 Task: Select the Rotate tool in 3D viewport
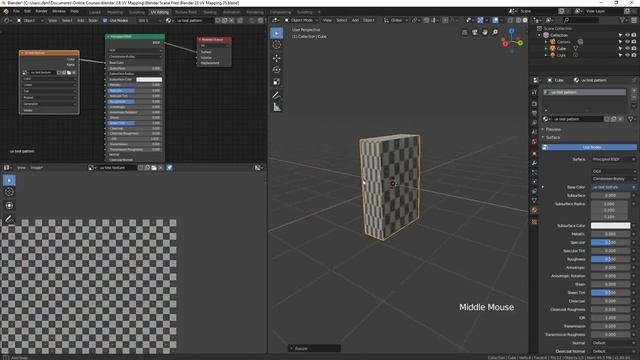tap(277, 70)
